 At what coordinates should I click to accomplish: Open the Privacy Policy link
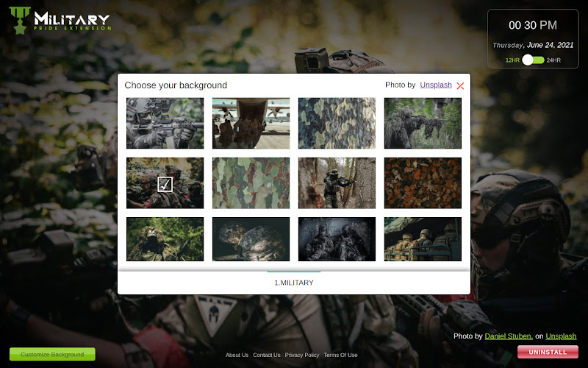point(302,355)
